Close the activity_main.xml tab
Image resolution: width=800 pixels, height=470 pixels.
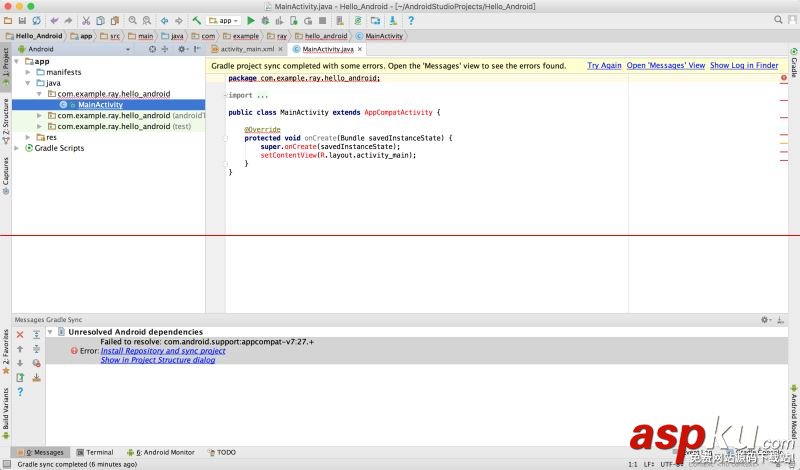click(x=280, y=49)
